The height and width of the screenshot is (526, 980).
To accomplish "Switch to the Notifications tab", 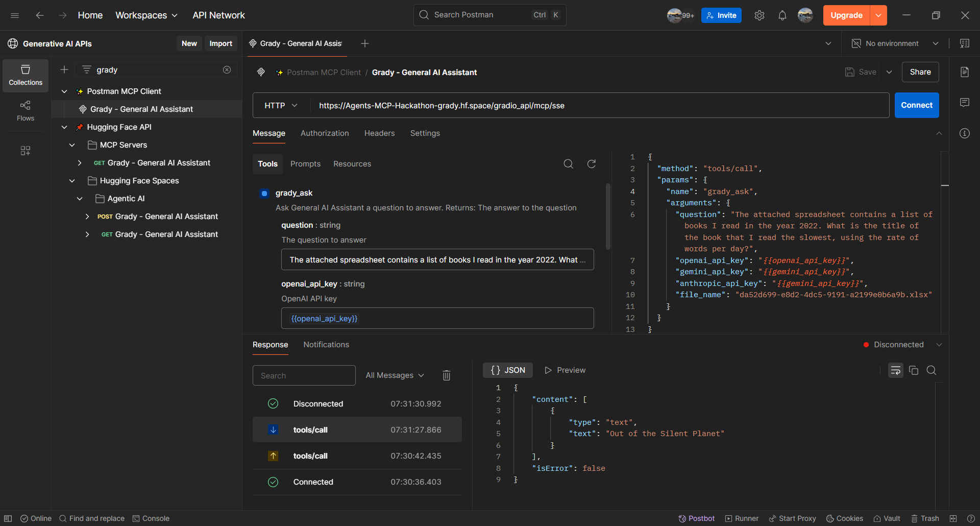I will click(x=326, y=345).
